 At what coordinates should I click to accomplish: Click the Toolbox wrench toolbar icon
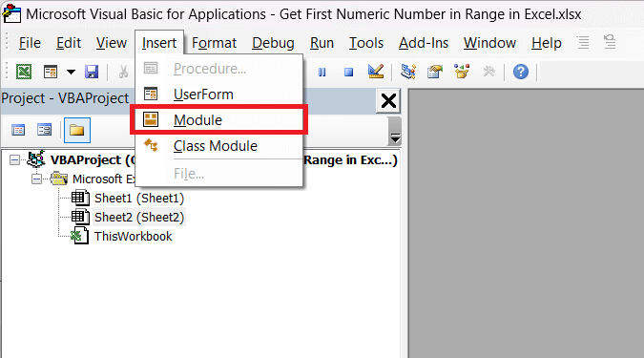tap(488, 72)
